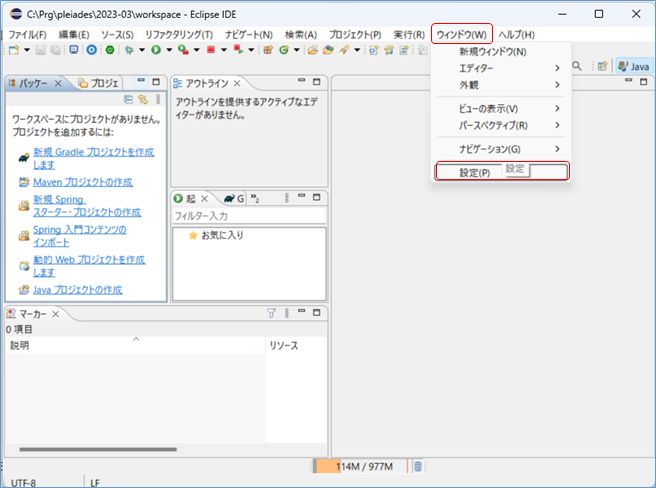Click 動的 Web プロジェクトを作成 link
656x488 pixels.
point(89,266)
